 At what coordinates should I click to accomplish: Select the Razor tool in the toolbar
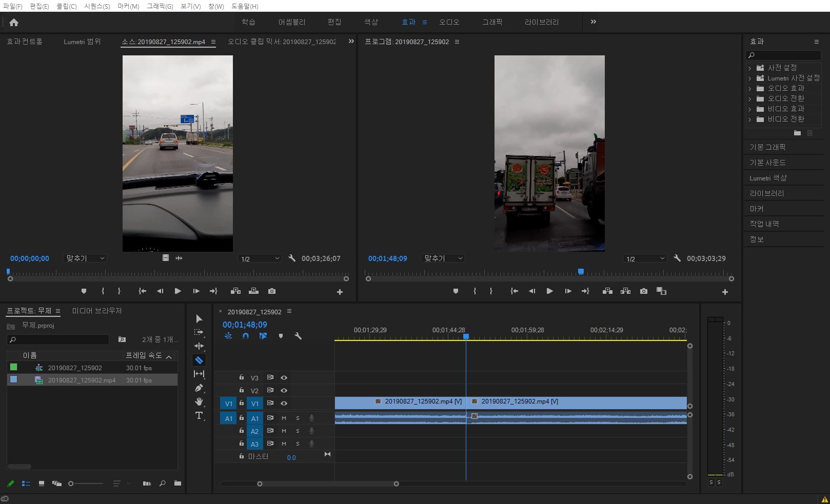[199, 360]
